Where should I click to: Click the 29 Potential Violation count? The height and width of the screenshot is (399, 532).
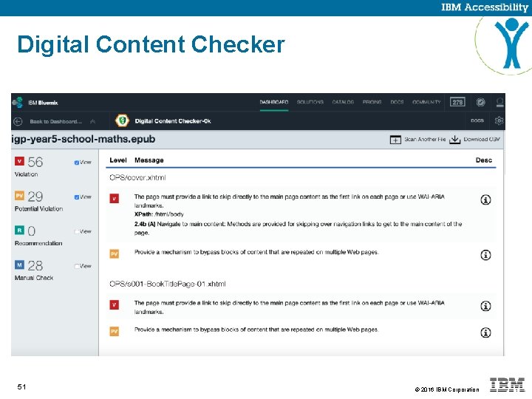pyautogui.click(x=35, y=197)
